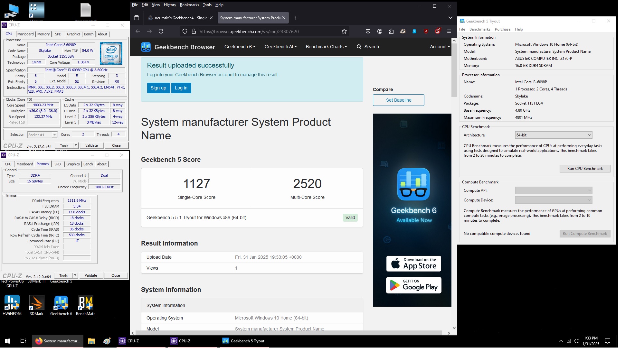Viewport: 644px width, 362px height.
Task: Close the neurotix's Geekbench4 tab
Action: 211,18
